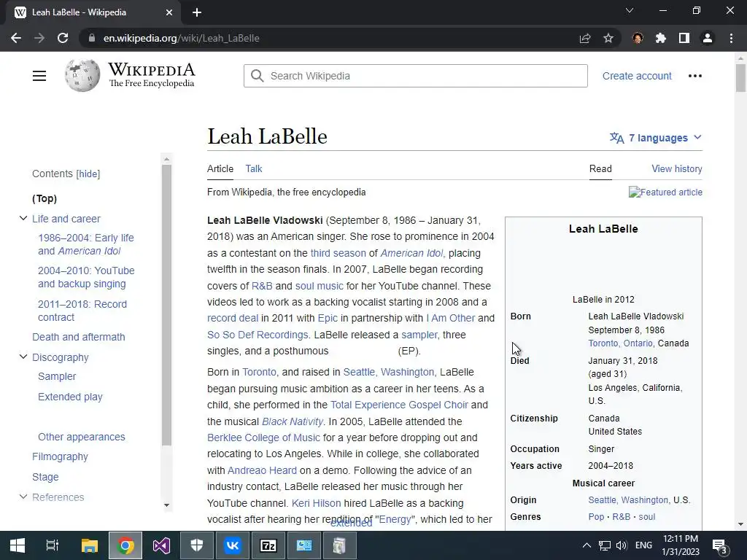The height and width of the screenshot is (560, 747).
Task: Reload the Wikipedia page
Action: (x=63, y=38)
